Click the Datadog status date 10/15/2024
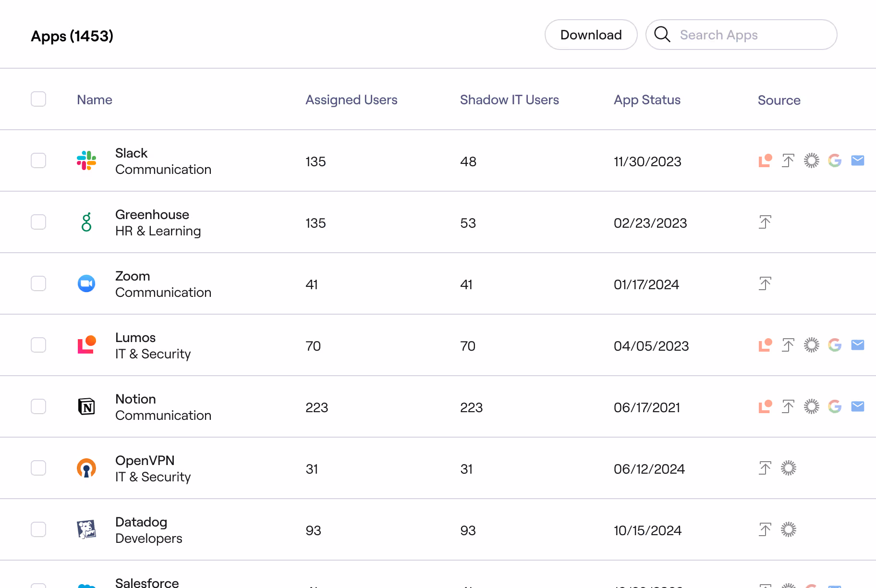 coord(647,530)
